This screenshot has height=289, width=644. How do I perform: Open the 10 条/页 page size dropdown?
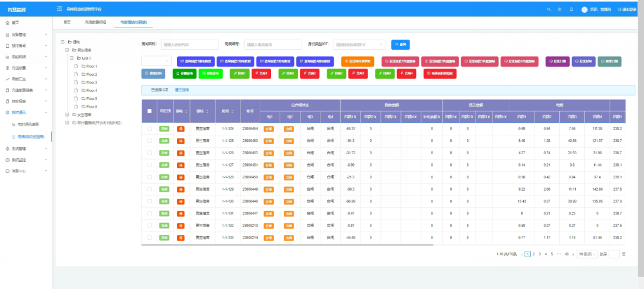pyautogui.click(x=587, y=254)
